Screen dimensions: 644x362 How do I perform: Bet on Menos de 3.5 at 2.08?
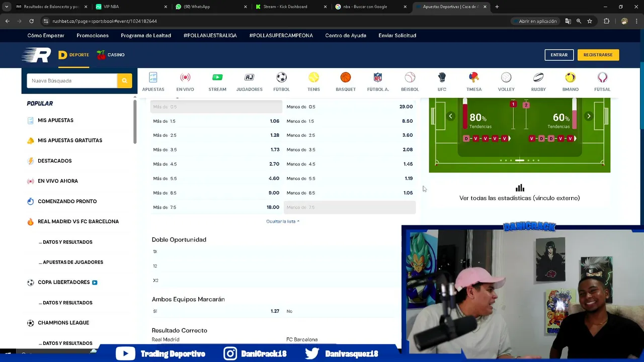pos(350,150)
